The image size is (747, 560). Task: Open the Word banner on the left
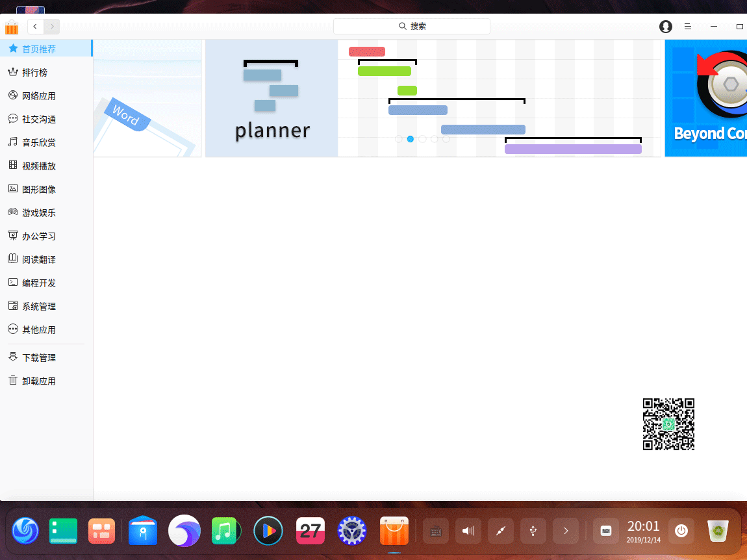click(x=147, y=98)
